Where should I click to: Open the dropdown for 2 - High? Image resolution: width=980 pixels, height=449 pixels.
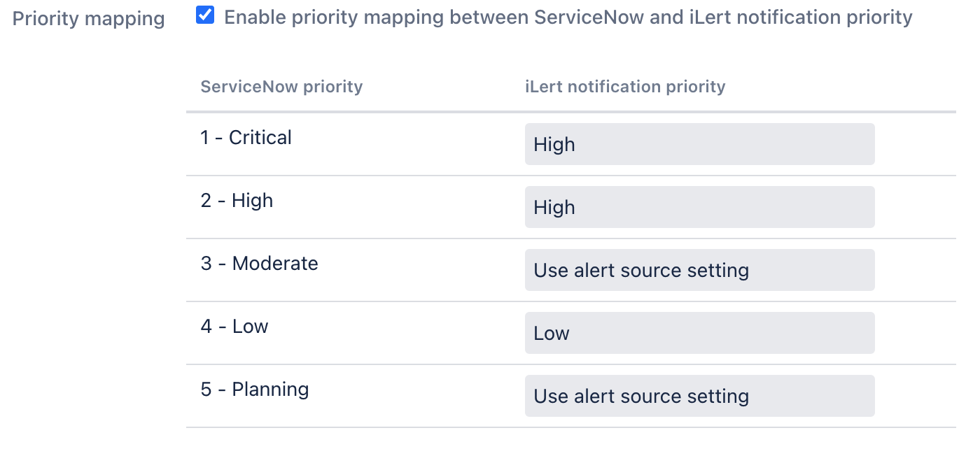699,207
